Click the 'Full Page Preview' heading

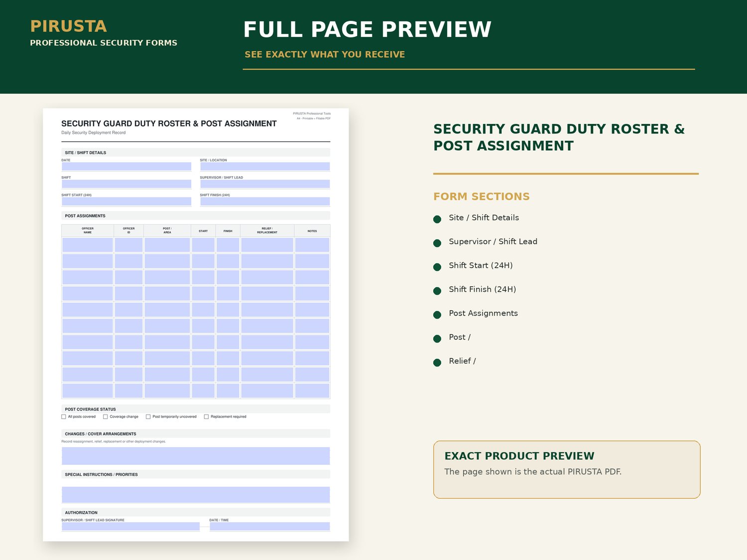[367, 29]
